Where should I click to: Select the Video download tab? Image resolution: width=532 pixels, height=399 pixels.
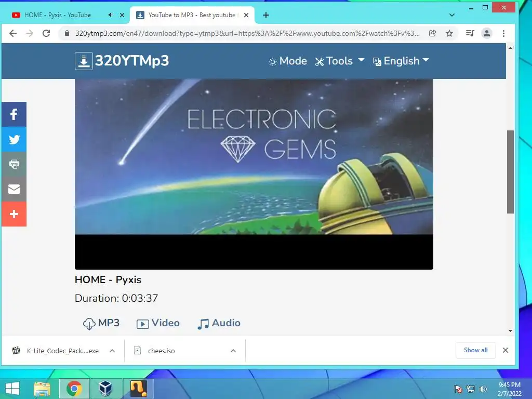click(x=158, y=323)
